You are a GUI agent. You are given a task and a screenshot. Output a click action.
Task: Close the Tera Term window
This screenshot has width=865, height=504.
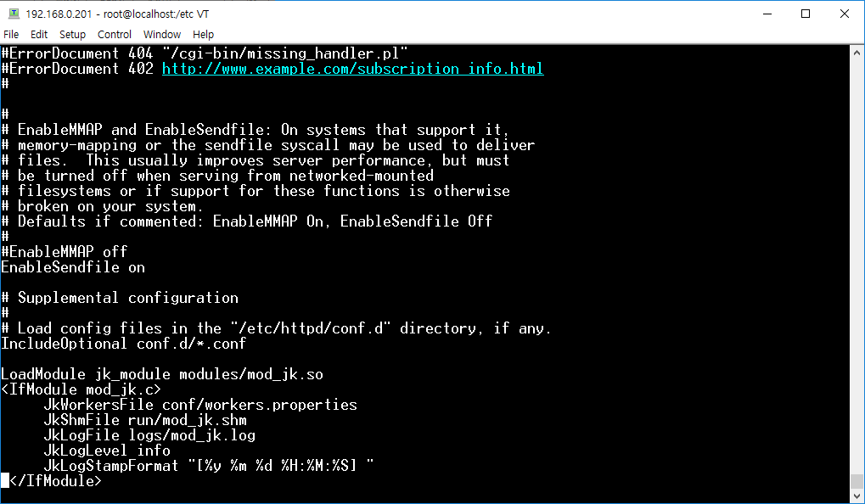point(844,14)
